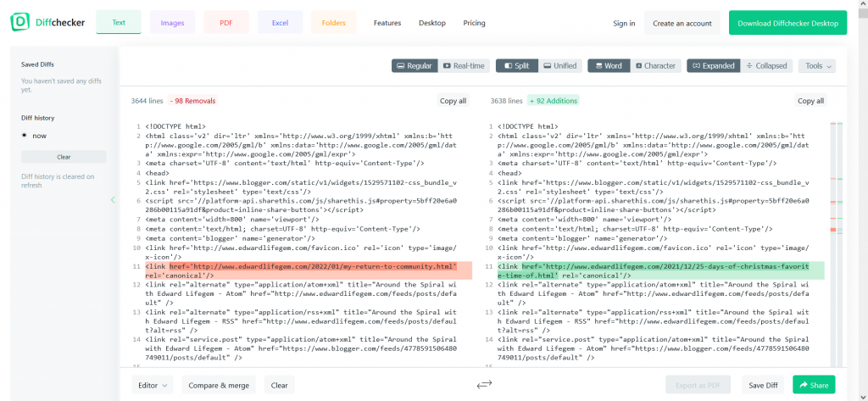The width and height of the screenshot is (868, 401).
Task: Select the 'now' diff history radio
Action: (x=25, y=135)
